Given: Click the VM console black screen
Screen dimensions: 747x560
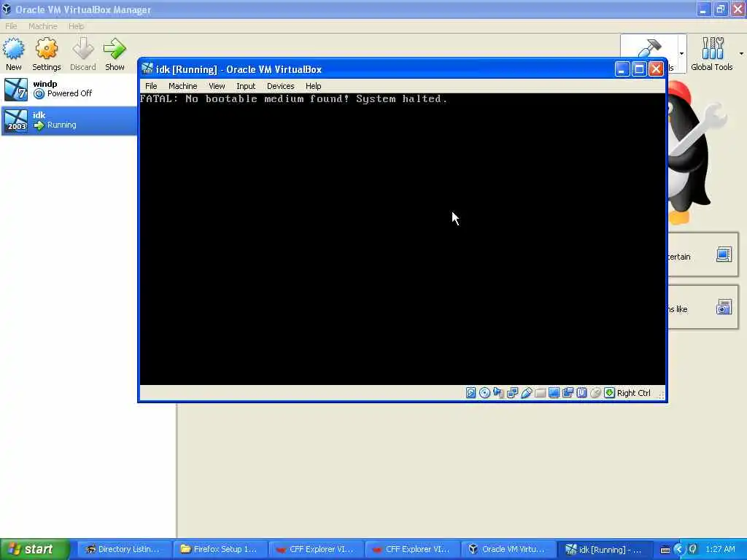Looking at the screenshot, I should [x=402, y=239].
